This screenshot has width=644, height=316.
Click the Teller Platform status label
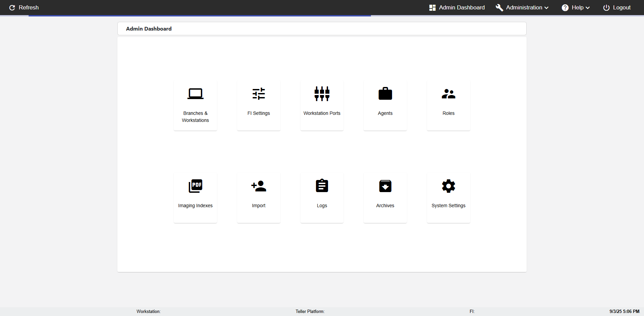click(310, 312)
